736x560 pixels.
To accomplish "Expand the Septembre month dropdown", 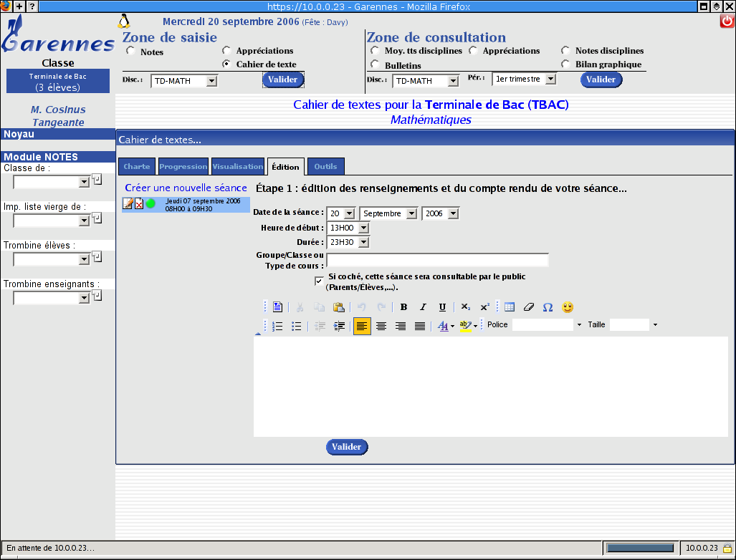I will (411, 213).
